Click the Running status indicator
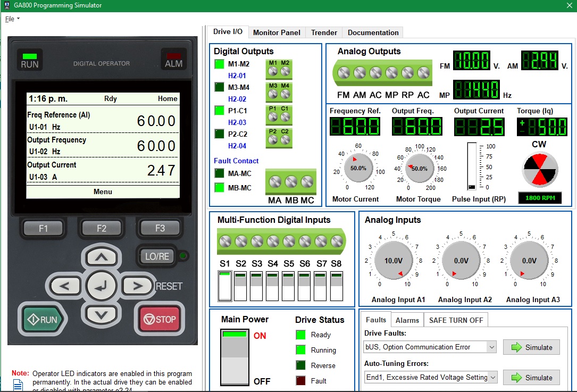Viewport: 577px width, 392px height. click(x=300, y=349)
